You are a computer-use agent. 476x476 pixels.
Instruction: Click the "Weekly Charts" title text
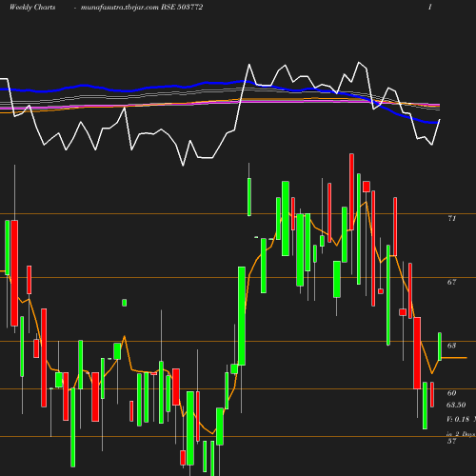point(32,8)
